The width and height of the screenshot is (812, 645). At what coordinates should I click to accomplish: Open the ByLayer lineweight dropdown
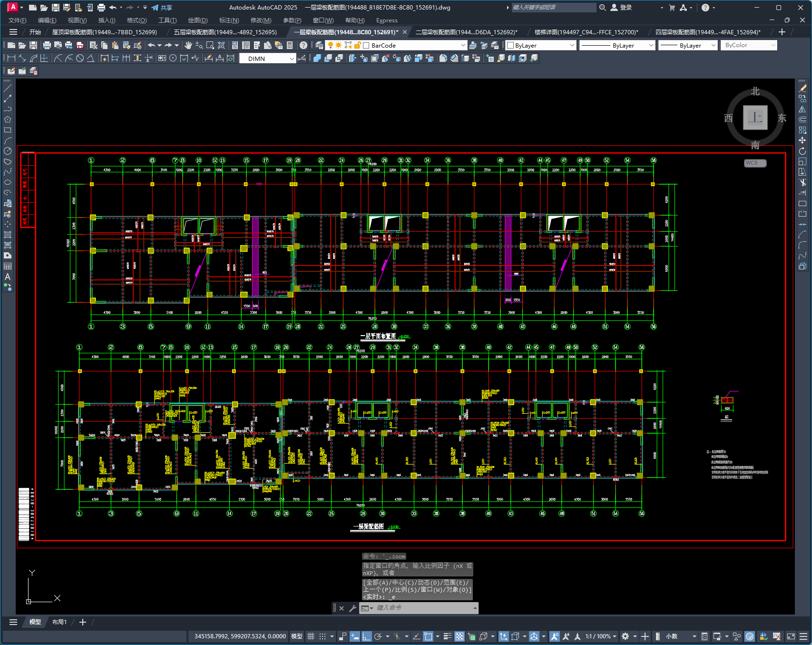[x=713, y=45]
